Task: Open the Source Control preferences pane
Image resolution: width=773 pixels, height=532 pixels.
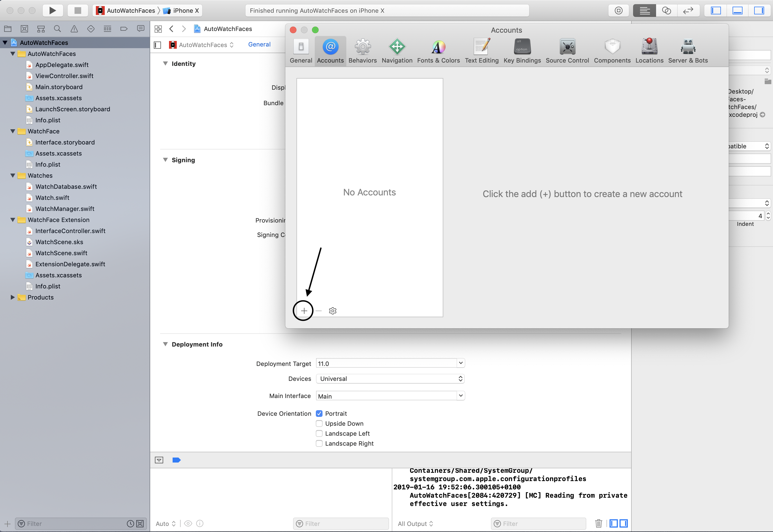Action: [567, 51]
